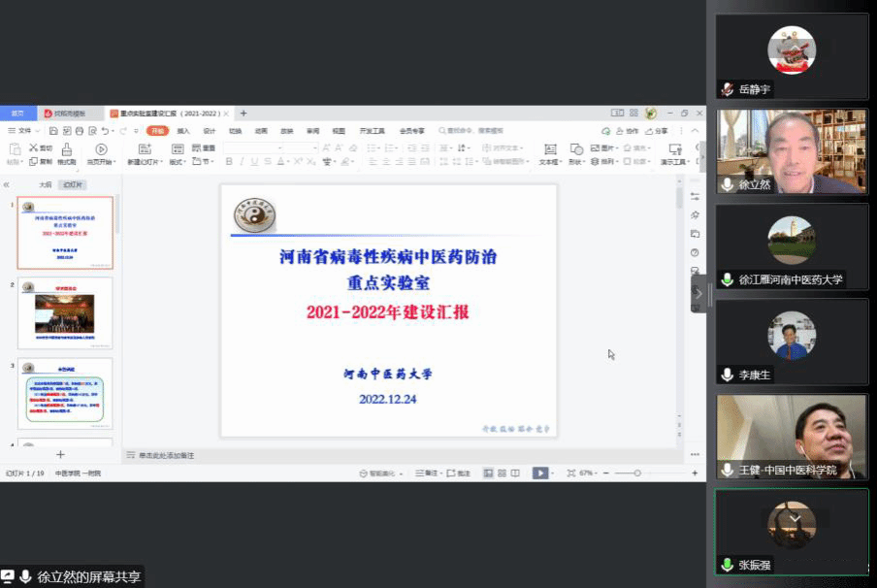Image resolution: width=877 pixels, height=588 pixels.
Task: Switch to slide sorter view icon
Action: [x=503, y=473]
